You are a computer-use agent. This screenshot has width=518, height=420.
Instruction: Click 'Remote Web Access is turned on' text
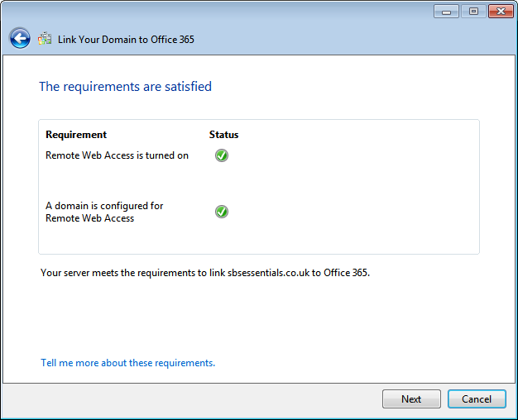(117, 155)
